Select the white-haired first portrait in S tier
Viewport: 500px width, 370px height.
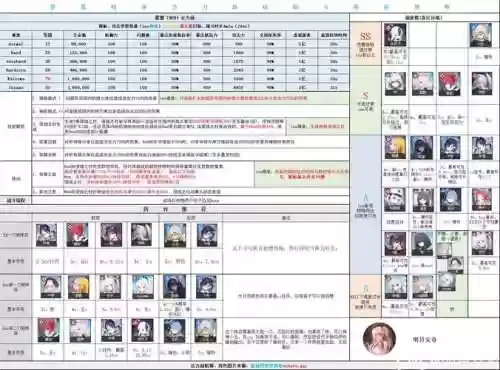395,84
